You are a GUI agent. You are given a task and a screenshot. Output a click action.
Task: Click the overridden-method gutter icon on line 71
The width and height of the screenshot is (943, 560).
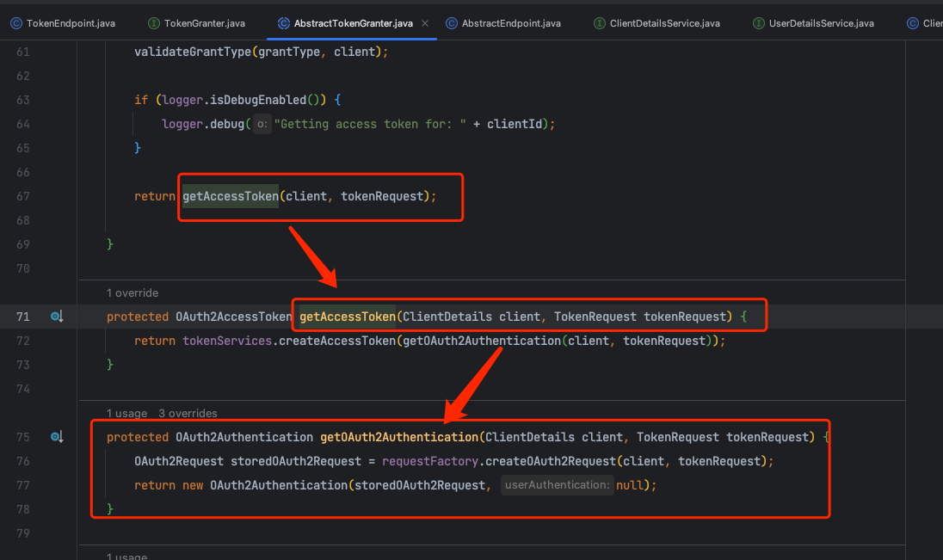coord(57,317)
